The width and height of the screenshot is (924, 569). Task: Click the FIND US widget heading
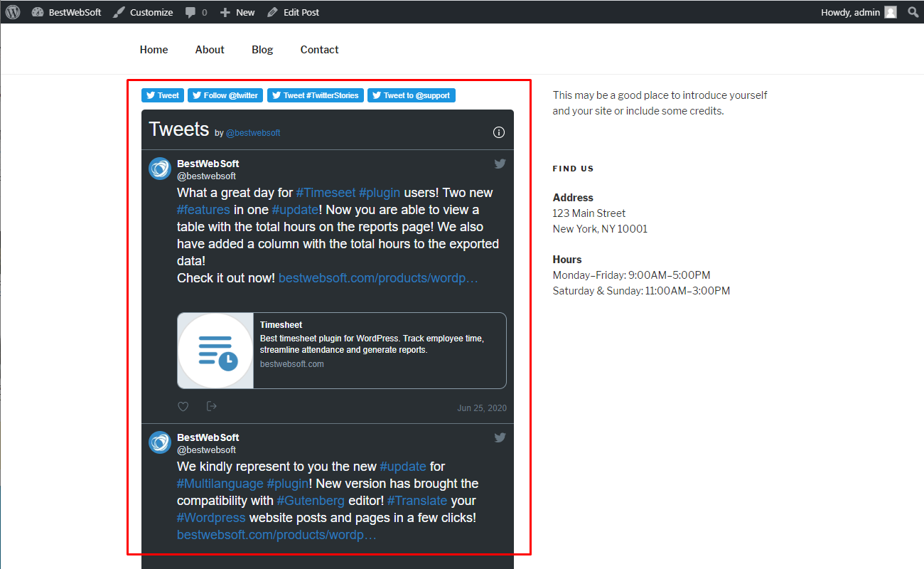[573, 169]
